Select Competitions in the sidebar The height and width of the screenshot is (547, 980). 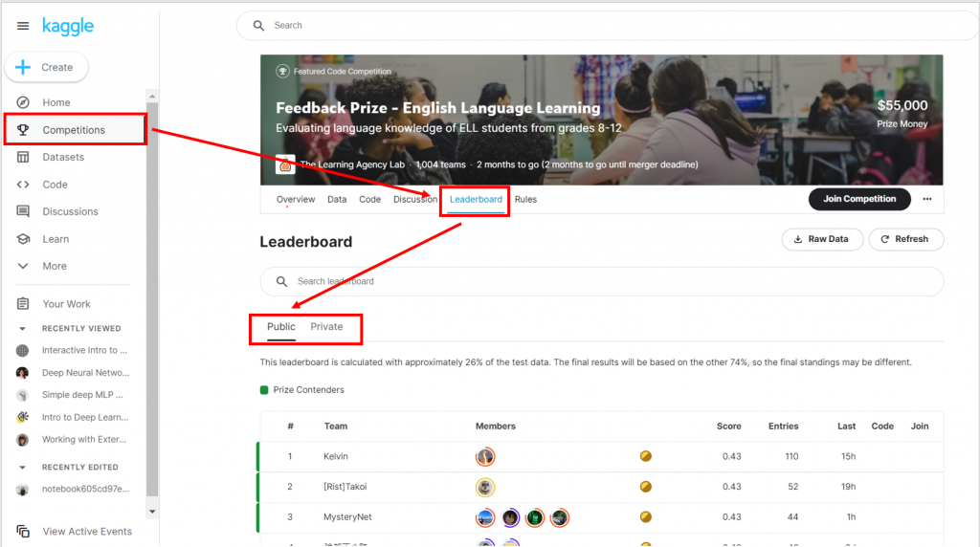[75, 130]
